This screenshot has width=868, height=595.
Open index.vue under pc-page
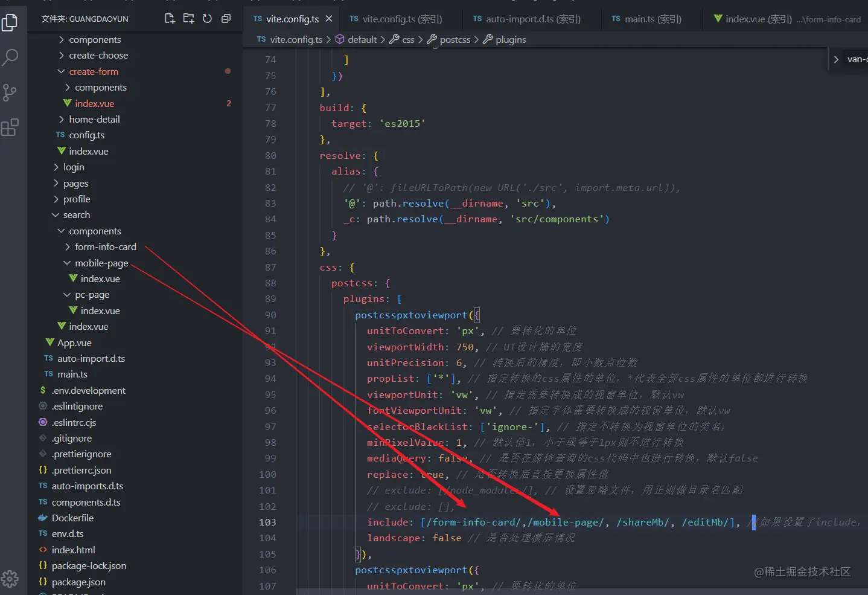[x=100, y=310]
